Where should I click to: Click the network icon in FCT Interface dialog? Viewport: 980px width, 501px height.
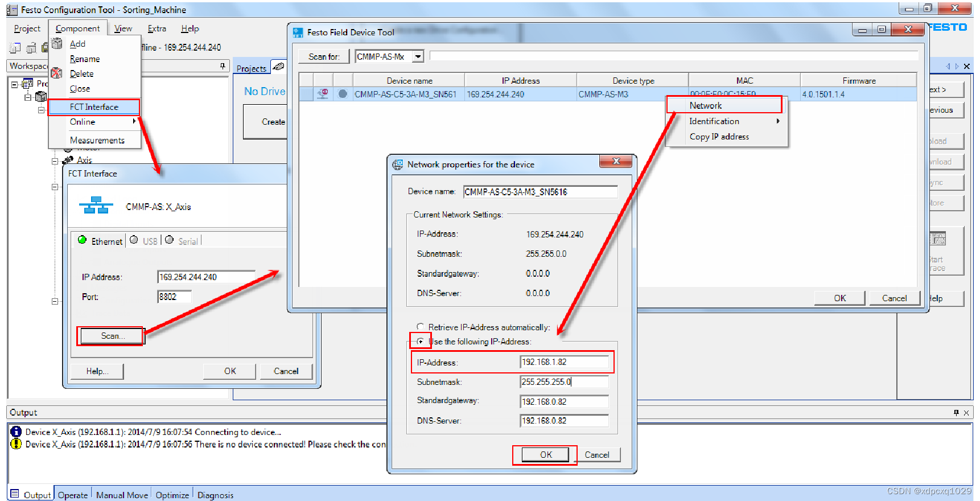pyautogui.click(x=96, y=206)
